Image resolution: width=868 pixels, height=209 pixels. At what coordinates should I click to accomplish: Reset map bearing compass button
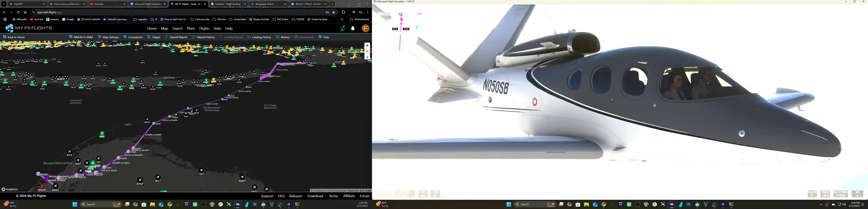(367, 57)
